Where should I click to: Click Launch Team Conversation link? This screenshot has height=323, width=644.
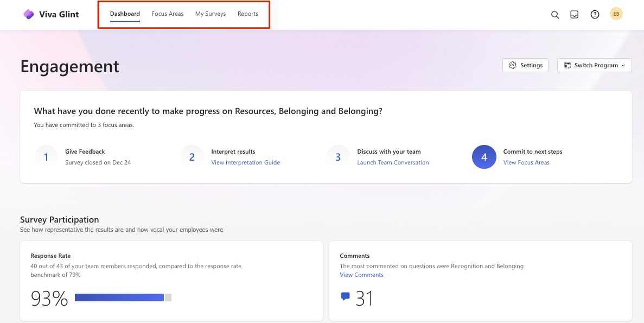click(393, 162)
